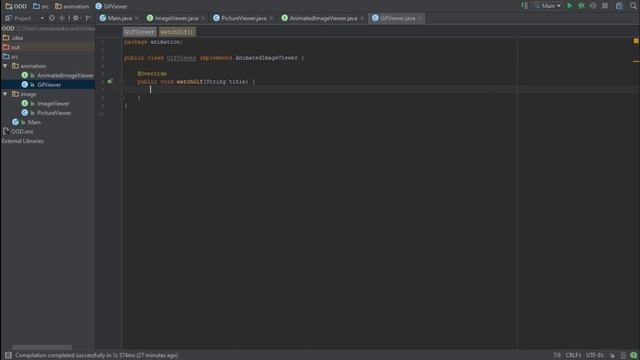Click Hector inspector icon in status bar
Viewport: 640px width, 360px height.
click(623, 356)
